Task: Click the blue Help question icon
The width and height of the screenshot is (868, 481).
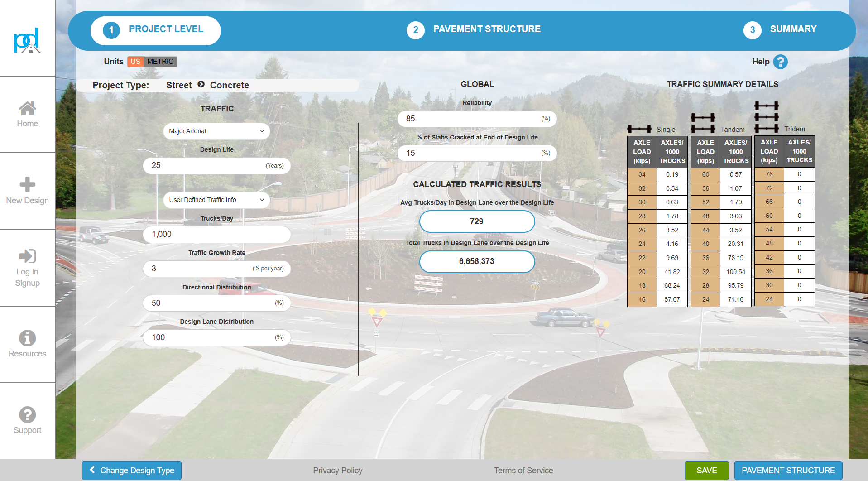Action: 780,62
